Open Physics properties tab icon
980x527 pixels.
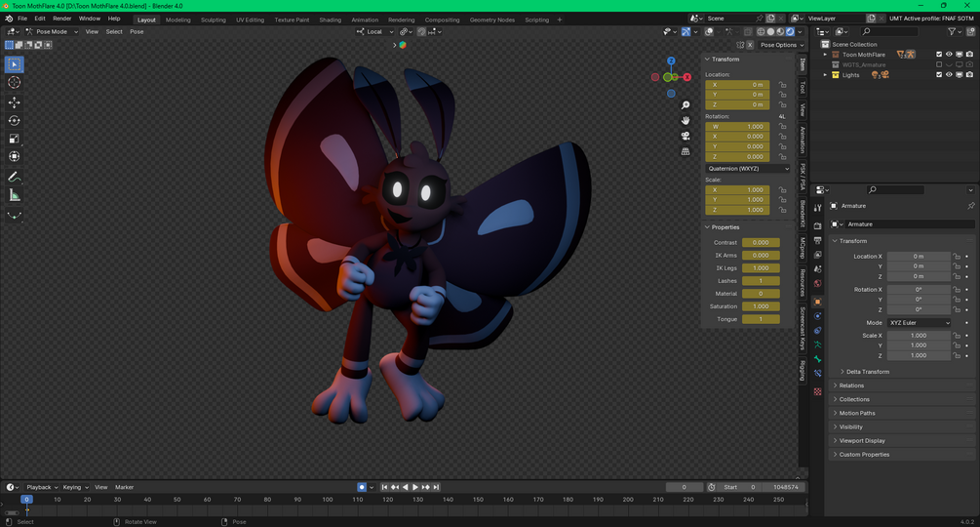tap(817, 315)
